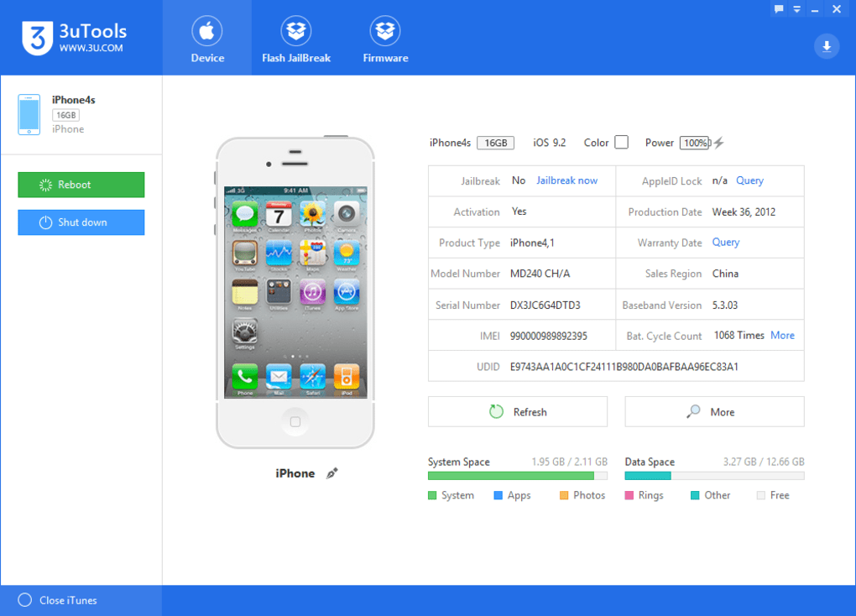The width and height of the screenshot is (856, 616).
Task: Click the Reboot button
Action: 81,185
